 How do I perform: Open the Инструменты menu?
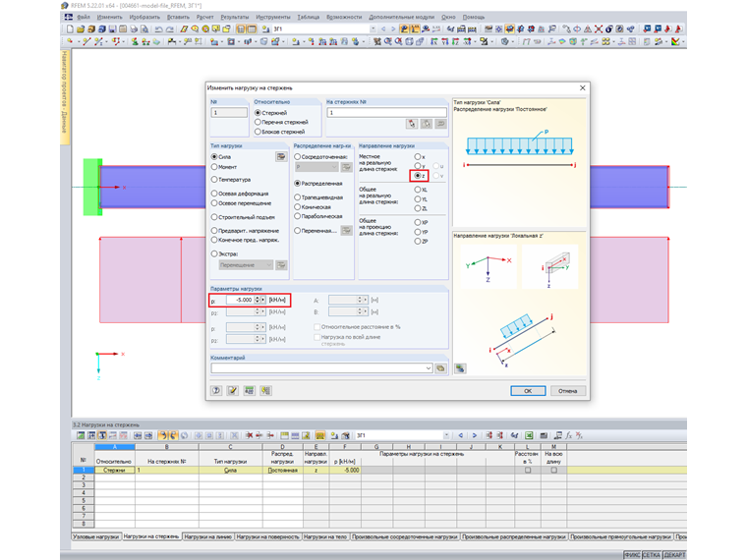pos(273,17)
